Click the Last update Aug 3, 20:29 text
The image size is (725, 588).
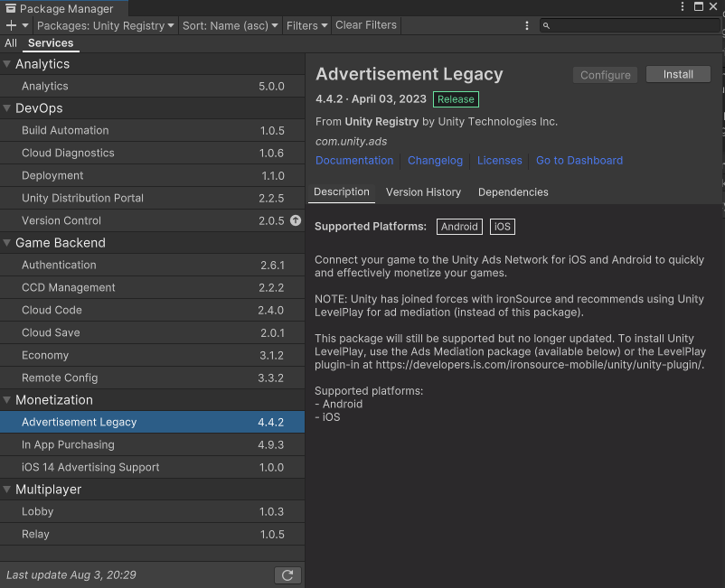(71, 575)
